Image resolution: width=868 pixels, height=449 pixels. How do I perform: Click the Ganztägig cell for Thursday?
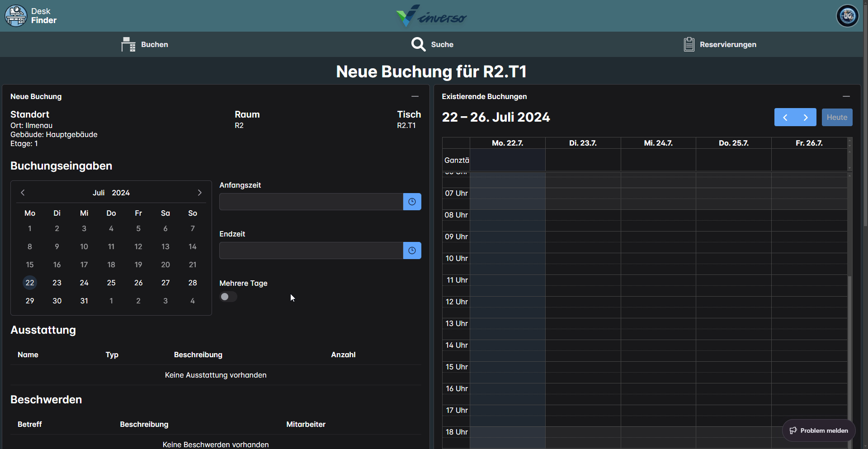pos(734,160)
